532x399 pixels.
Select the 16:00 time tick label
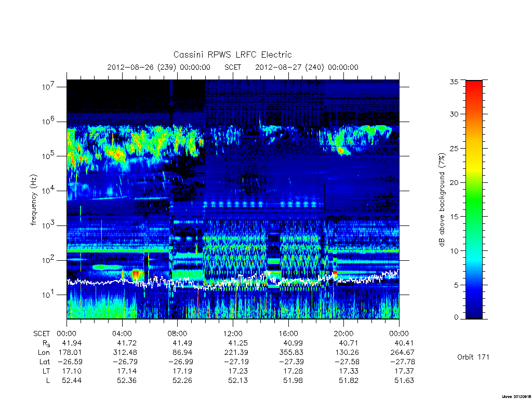point(288,334)
